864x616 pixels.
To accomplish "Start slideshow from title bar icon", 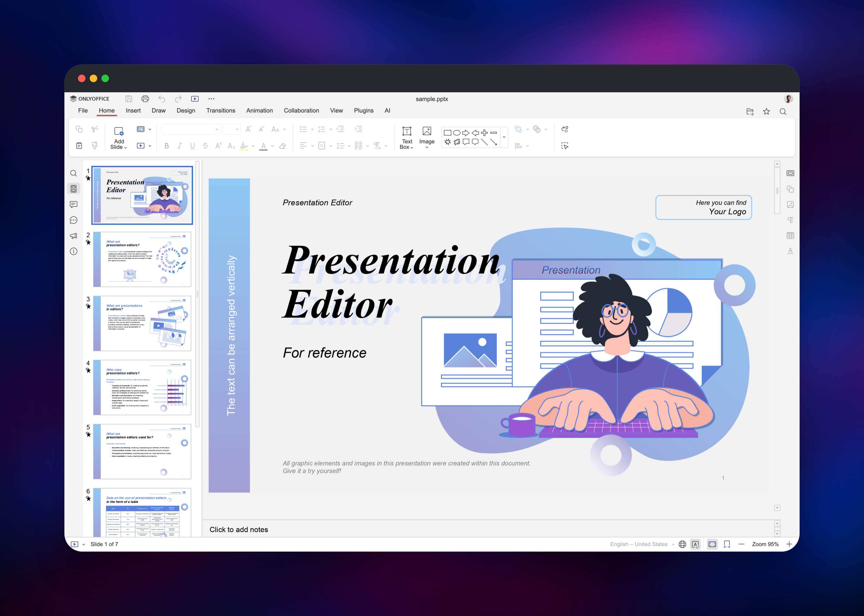I will [x=195, y=99].
